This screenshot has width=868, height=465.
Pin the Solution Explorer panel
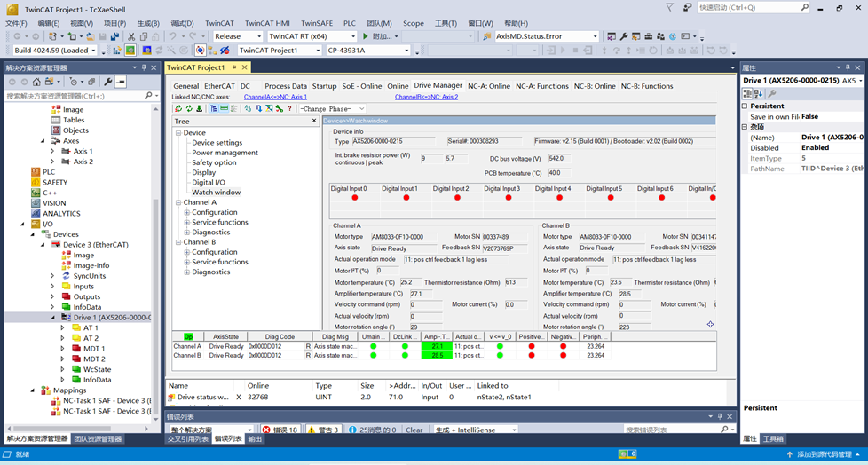pos(144,67)
